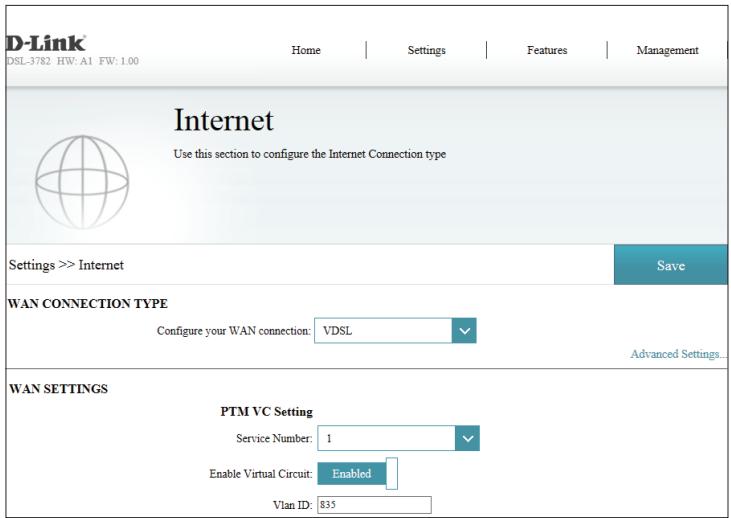Open the Home menu

point(306,51)
